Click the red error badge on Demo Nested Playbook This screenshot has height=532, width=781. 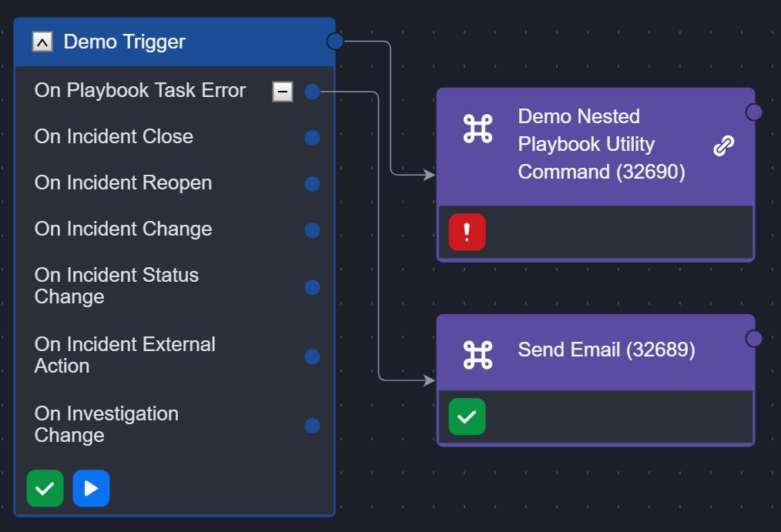[x=467, y=232]
